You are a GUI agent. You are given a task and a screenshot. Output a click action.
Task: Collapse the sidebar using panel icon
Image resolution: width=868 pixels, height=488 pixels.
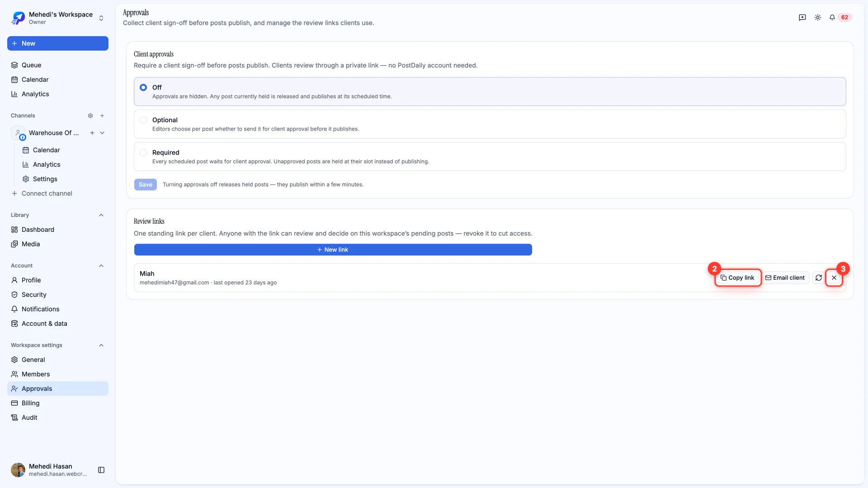pyautogui.click(x=101, y=470)
